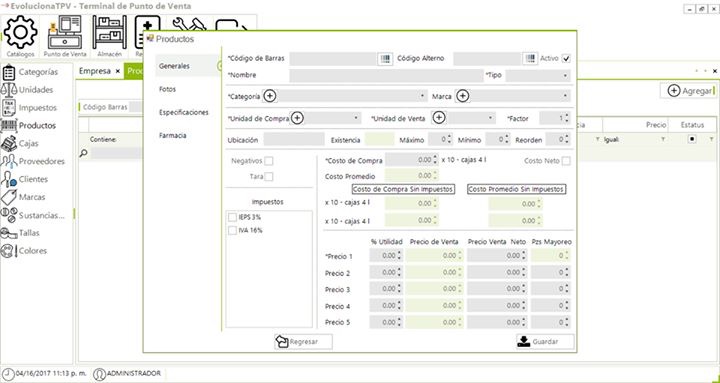Viewport: 720px width, 383px height.
Task: Switch to the Farmacia section
Action: click(173, 136)
